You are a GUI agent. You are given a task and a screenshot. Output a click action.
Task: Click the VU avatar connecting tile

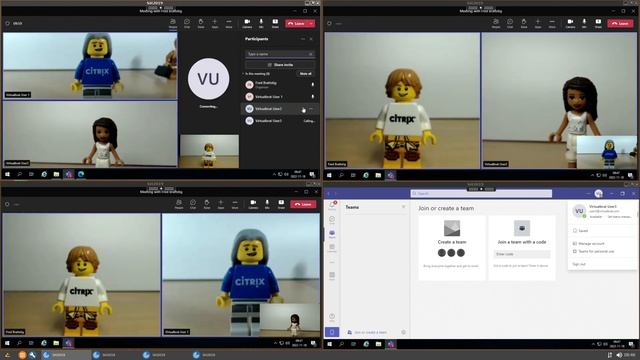(209, 79)
